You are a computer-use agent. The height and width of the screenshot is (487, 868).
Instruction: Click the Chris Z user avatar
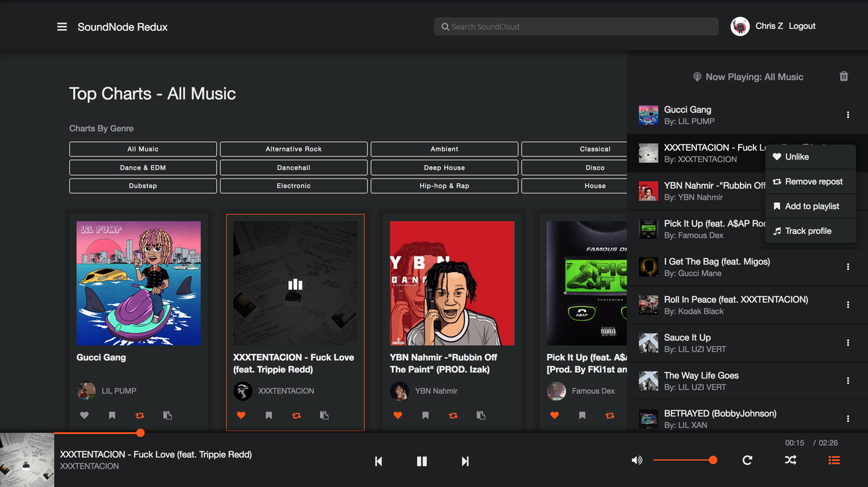click(x=740, y=26)
